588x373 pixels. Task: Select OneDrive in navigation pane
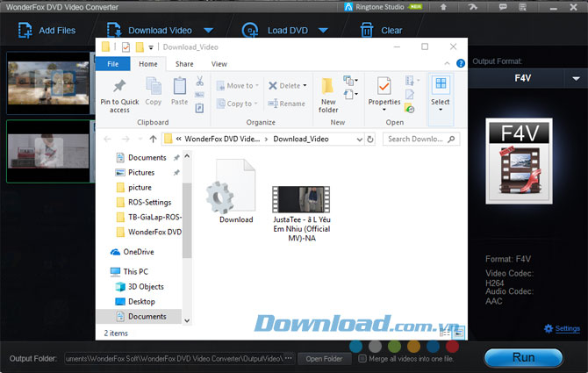point(138,252)
